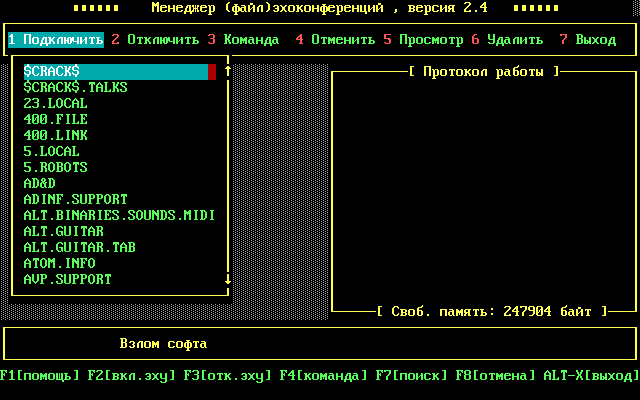Open the Подключить menu item
This screenshot has height=400, width=640.
tap(55, 40)
